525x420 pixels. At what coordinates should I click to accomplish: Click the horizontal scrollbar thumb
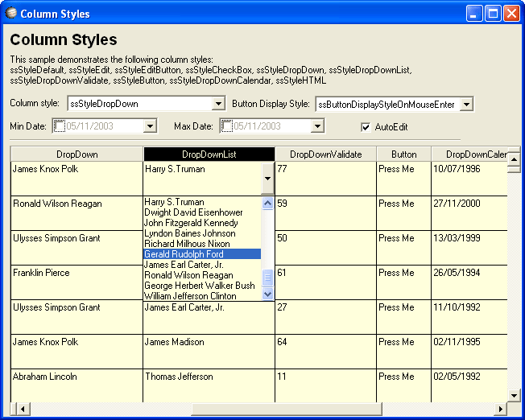287,409
